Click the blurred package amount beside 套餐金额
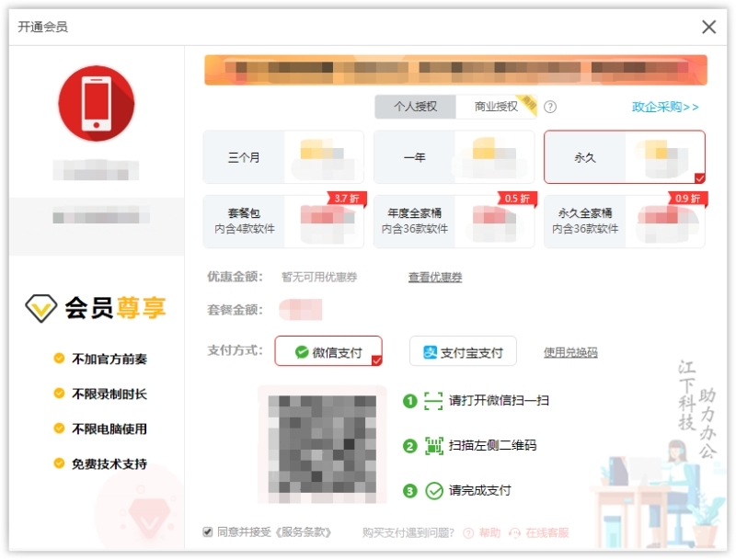736x560 pixels. coord(301,310)
